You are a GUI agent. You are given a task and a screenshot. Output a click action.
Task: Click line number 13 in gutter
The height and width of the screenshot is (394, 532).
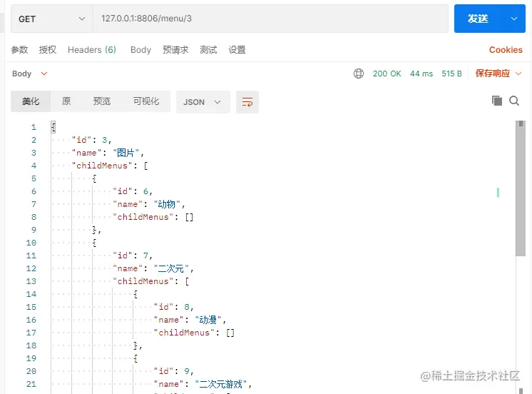point(31,281)
